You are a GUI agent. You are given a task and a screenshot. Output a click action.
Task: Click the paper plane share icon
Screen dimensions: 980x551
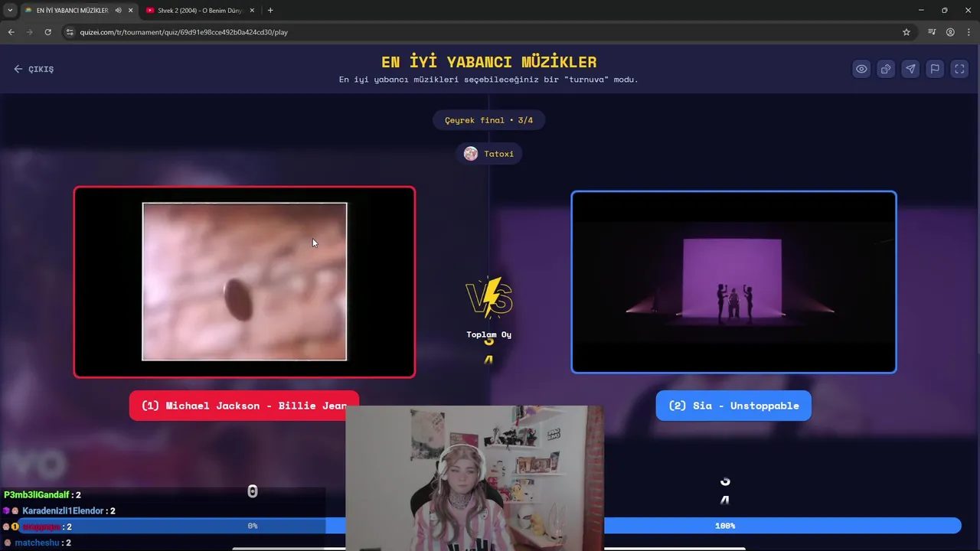(x=910, y=69)
